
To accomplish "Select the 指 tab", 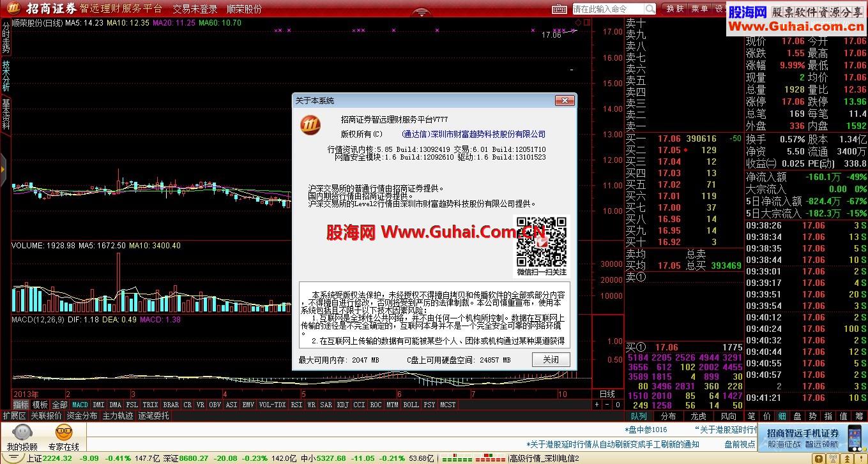I will 828,416.
